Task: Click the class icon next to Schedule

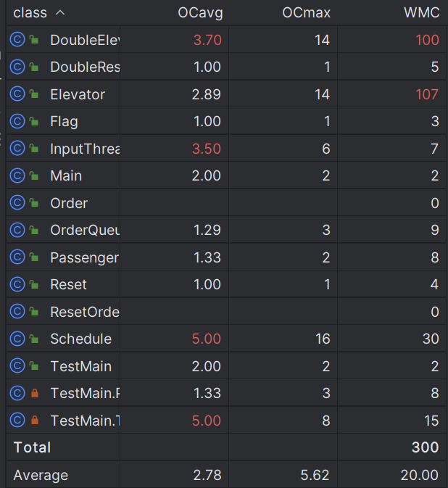Action: (x=17, y=339)
